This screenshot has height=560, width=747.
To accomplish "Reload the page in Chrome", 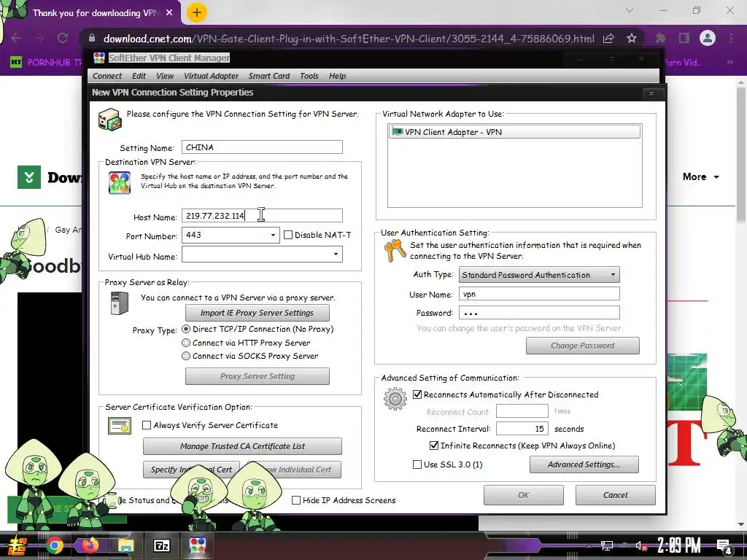I will point(63,38).
